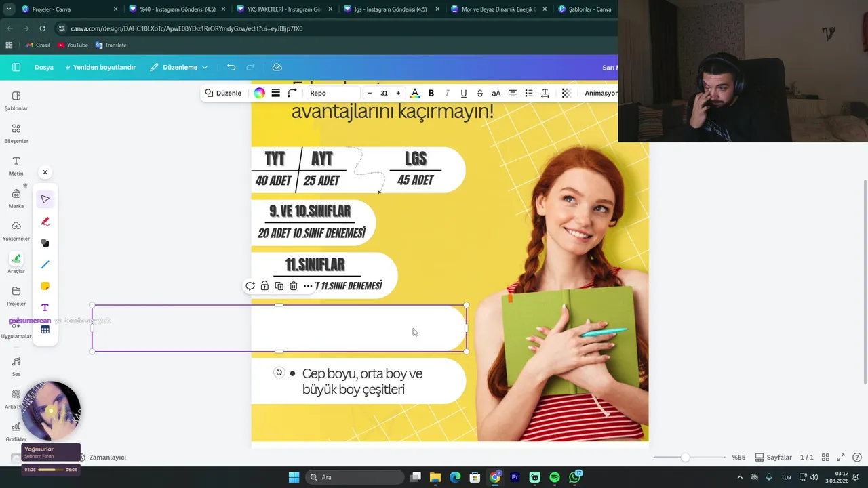Choose the blue line tool

(x=45, y=264)
